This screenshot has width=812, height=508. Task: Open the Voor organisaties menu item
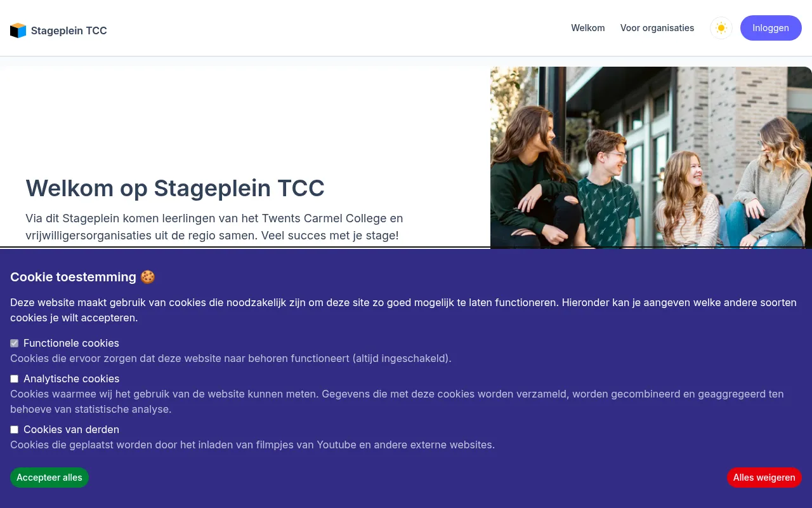(657, 28)
